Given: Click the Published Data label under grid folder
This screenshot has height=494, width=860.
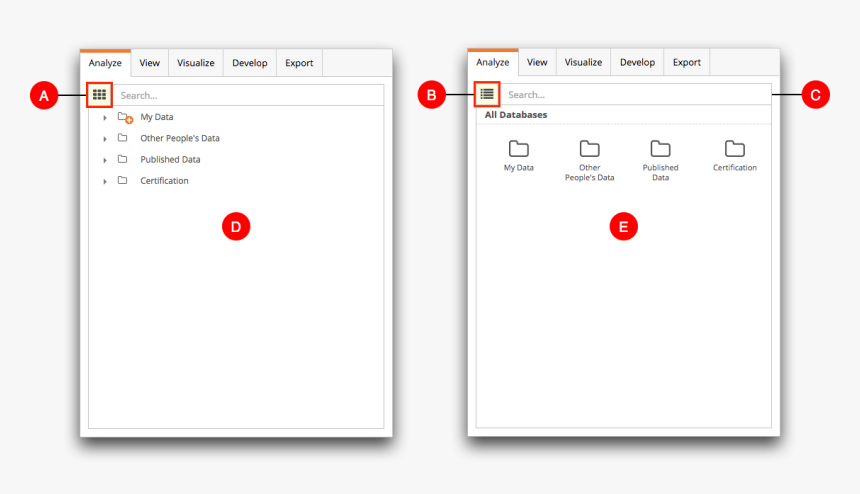Looking at the screenshot, I should 660,173.
